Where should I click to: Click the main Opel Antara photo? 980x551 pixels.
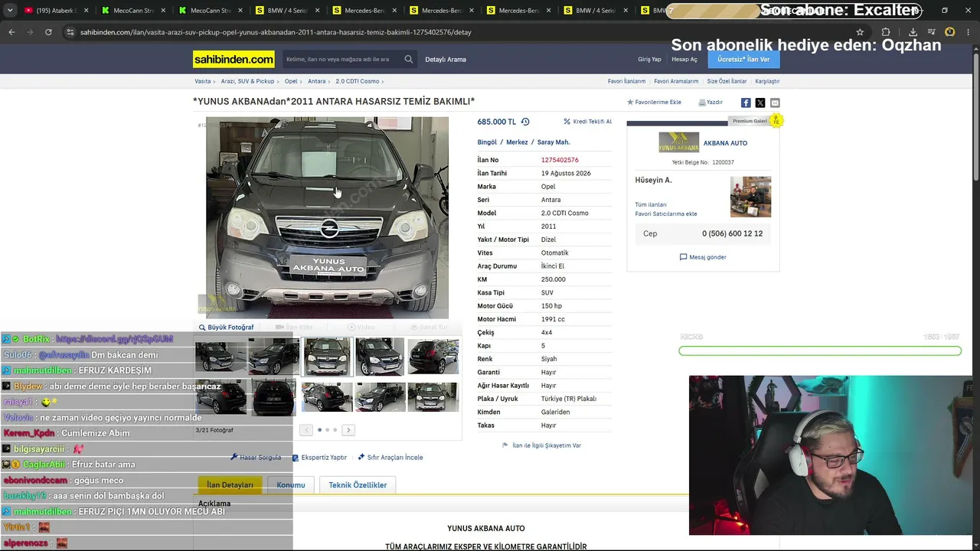click(x=327, y=217)
